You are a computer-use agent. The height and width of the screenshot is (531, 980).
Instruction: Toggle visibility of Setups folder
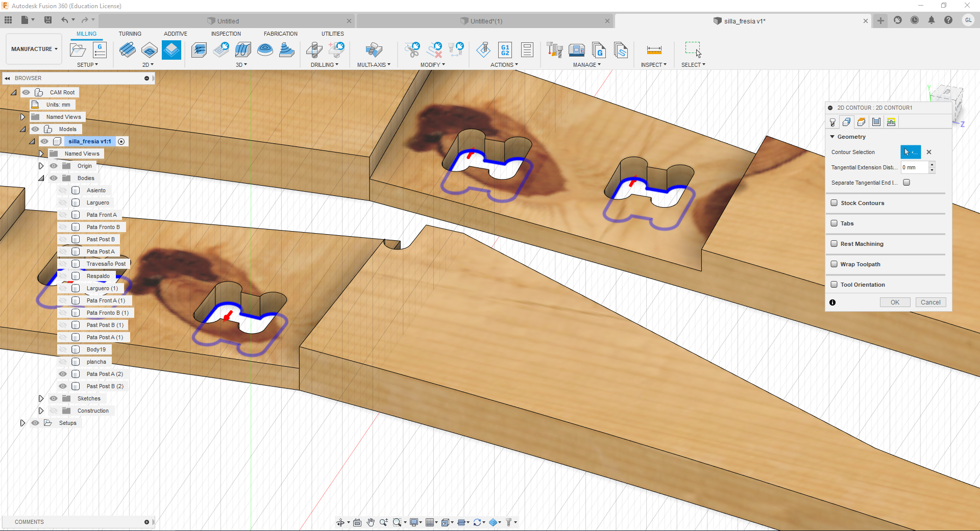point(35,423)
